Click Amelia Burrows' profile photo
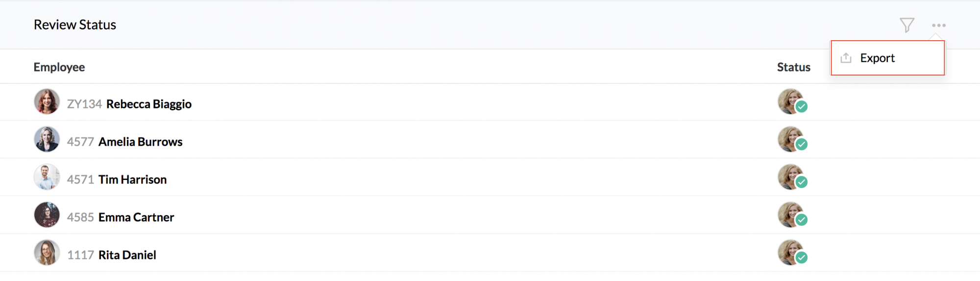The width and height of the screenshot is (980, 281). coord(47,140)
